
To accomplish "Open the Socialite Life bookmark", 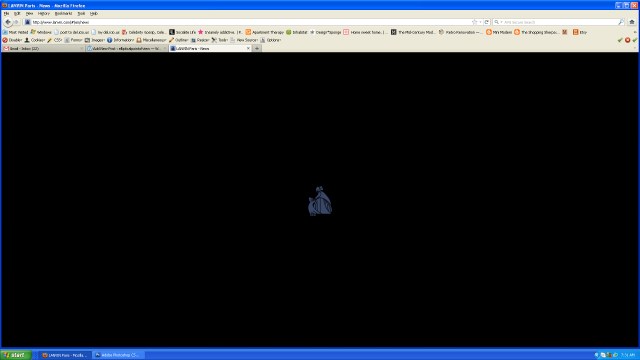I will 182,32.
